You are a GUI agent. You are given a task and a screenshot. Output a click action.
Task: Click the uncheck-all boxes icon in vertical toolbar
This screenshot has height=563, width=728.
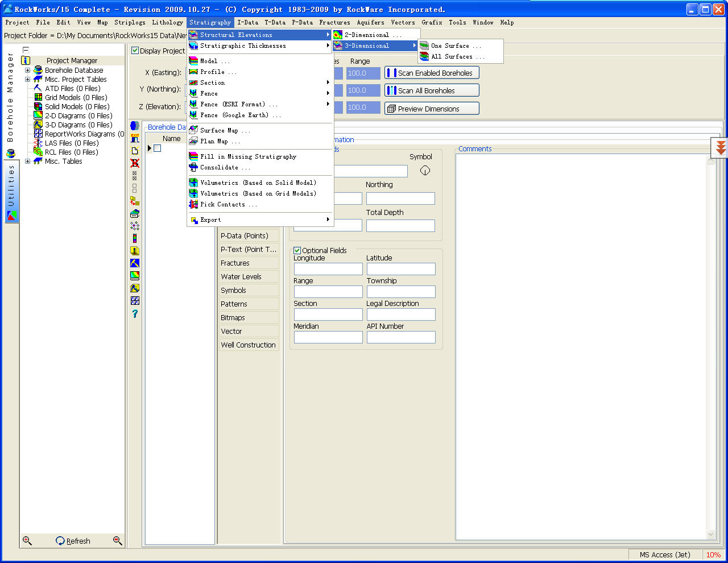tap(135, 188)
